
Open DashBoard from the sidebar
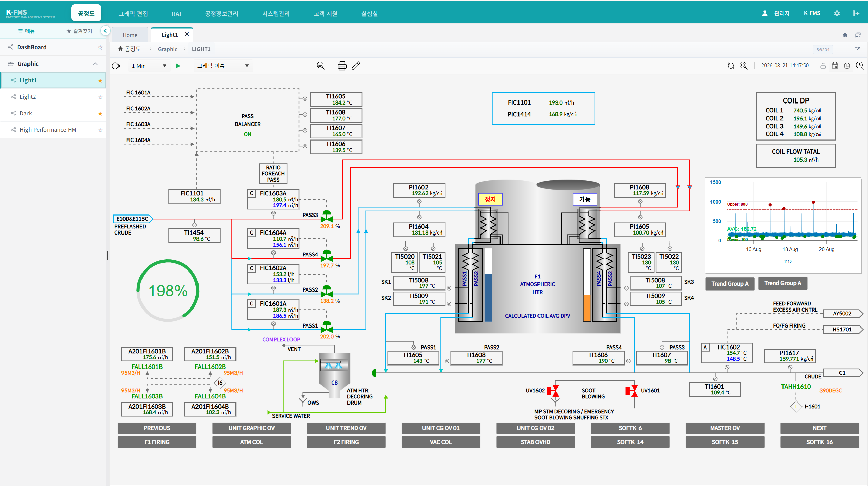53,47
